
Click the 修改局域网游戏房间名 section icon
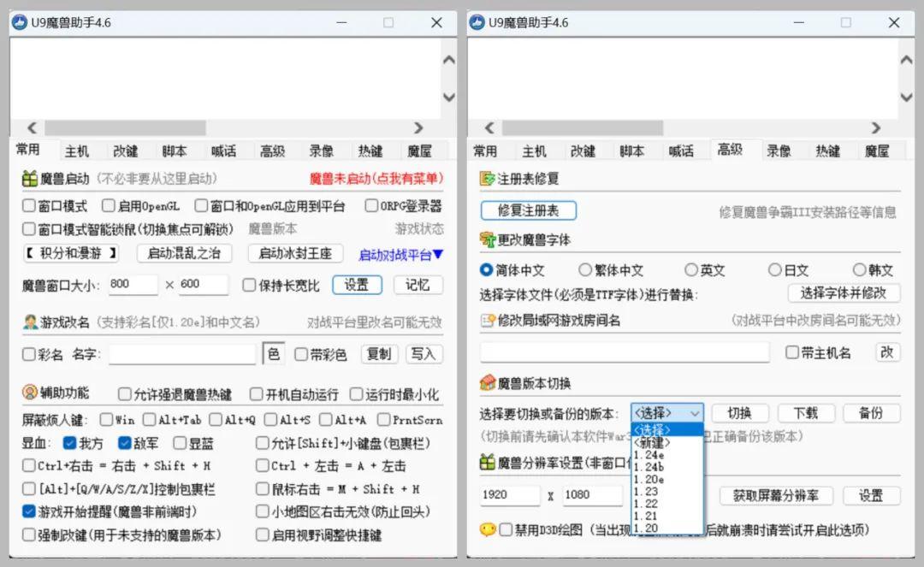coord(488,321)
